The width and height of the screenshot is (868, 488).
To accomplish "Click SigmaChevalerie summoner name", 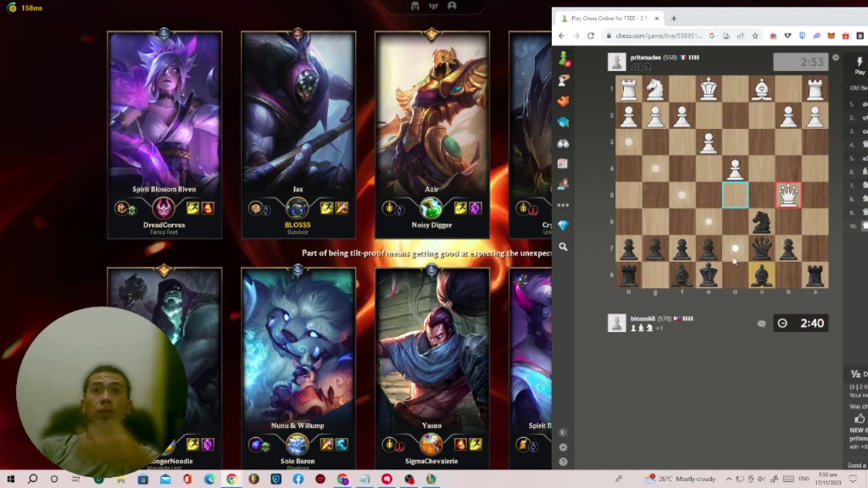I will [432, 461].
